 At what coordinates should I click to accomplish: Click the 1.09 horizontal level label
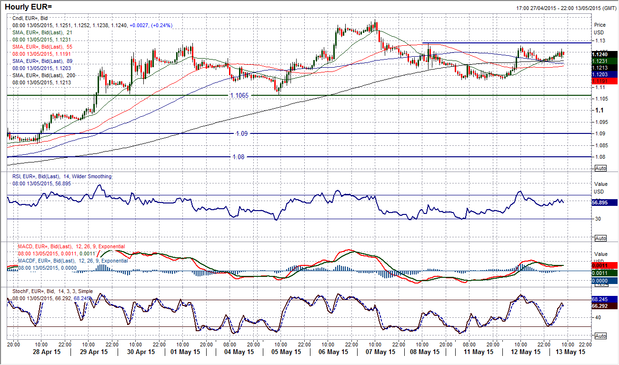[x=242, y=133]
